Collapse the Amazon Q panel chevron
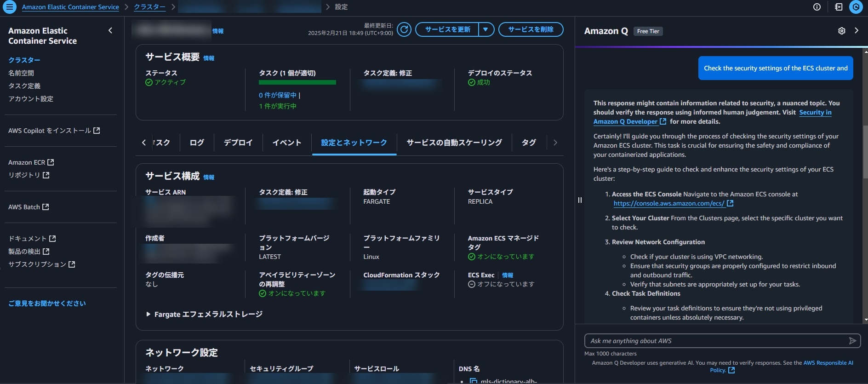The width and height of the screenshot is (868, 384). tap(857, 31)
